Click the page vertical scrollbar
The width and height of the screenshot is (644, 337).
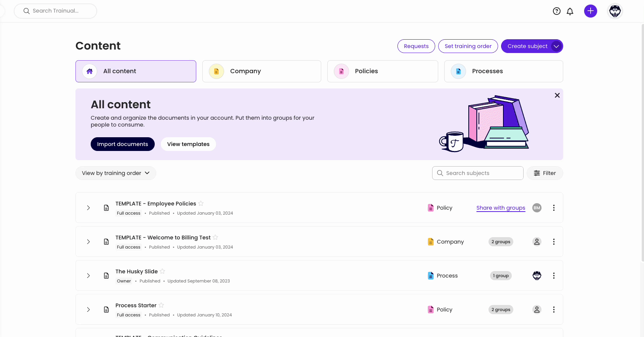pos(642,143)
